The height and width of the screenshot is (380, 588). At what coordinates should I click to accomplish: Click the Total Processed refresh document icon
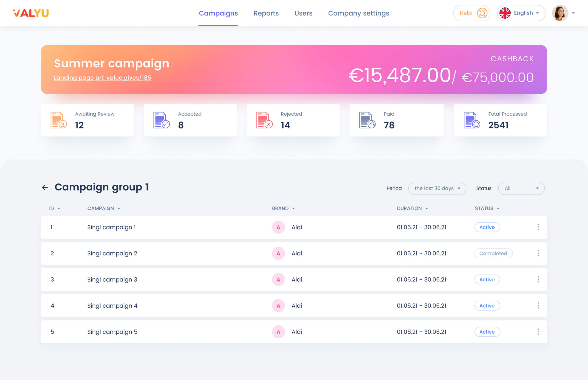(472, 120)
